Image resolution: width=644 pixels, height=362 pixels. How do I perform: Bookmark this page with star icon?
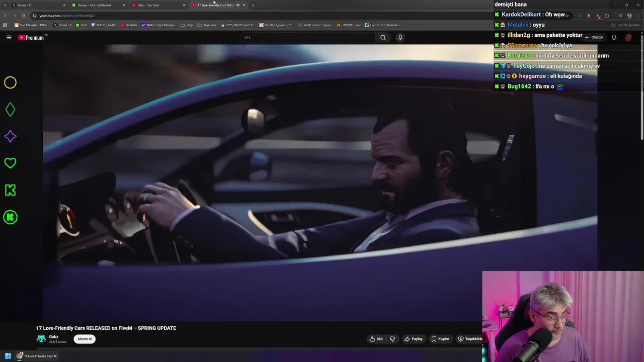click(567, 16)
